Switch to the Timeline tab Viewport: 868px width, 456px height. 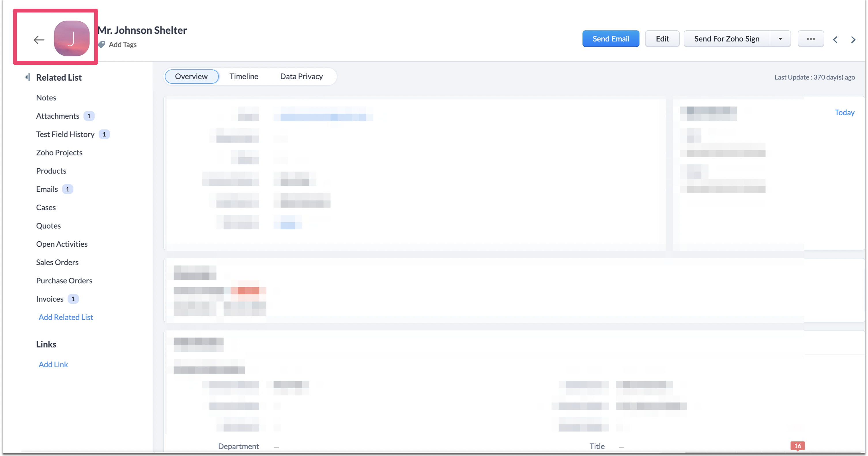[244, 76]
